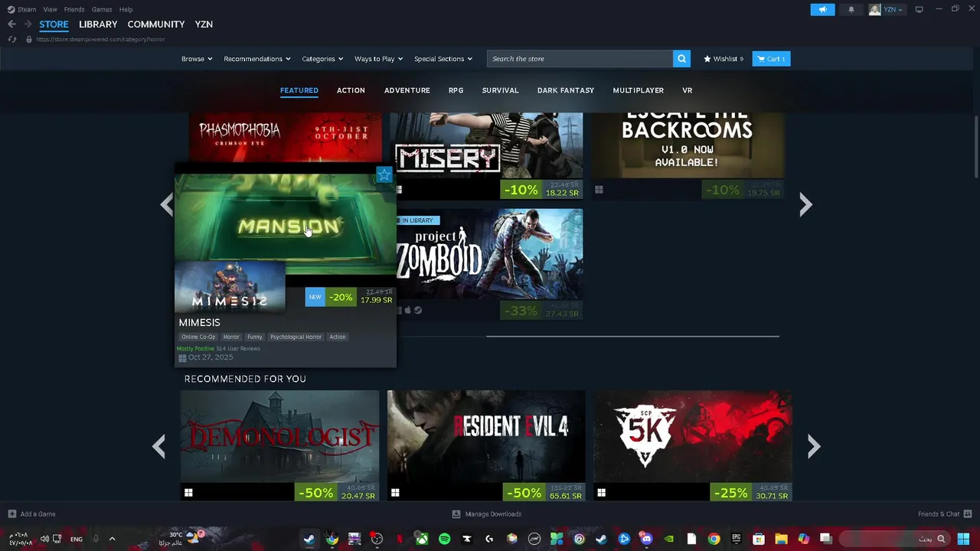Image resolution: width=980 pixels, height=551 pixels.
Task: Click the next arrow of featured carousel
Action: 805,204
